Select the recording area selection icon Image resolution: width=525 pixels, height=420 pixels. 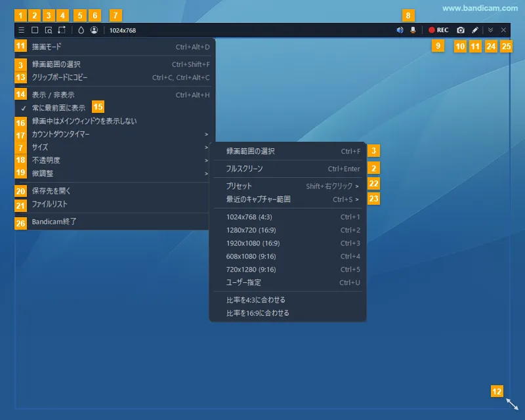[x=62, y=30]
